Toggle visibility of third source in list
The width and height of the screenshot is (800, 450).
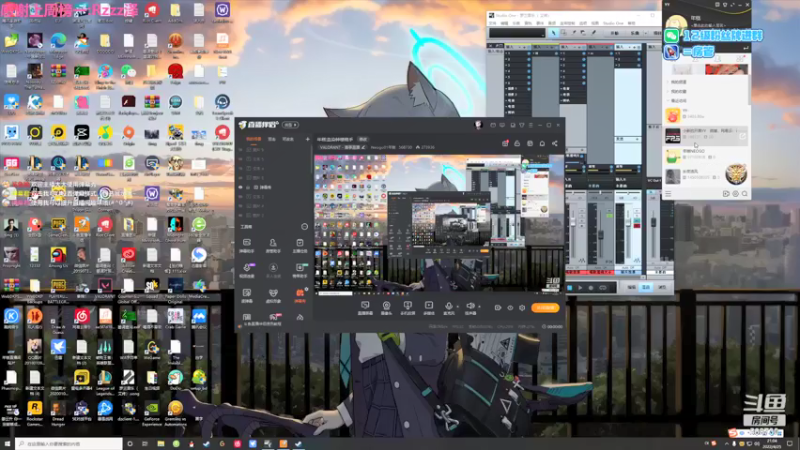click(x=241, y=168)
